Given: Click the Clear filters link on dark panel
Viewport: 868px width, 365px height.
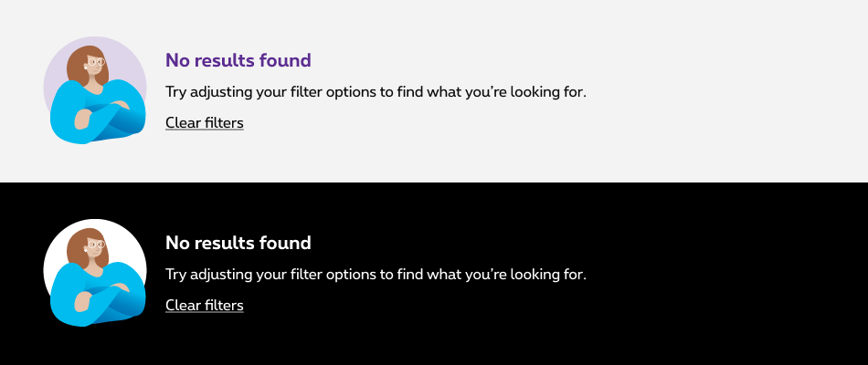Looking at the screenshot, I should [x=204, y=305].
